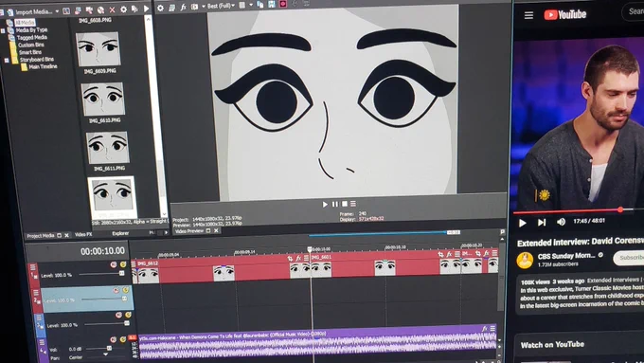Switch to the Explorer tab
Viewport: 644px width, 363px height.
coord(120,233)
